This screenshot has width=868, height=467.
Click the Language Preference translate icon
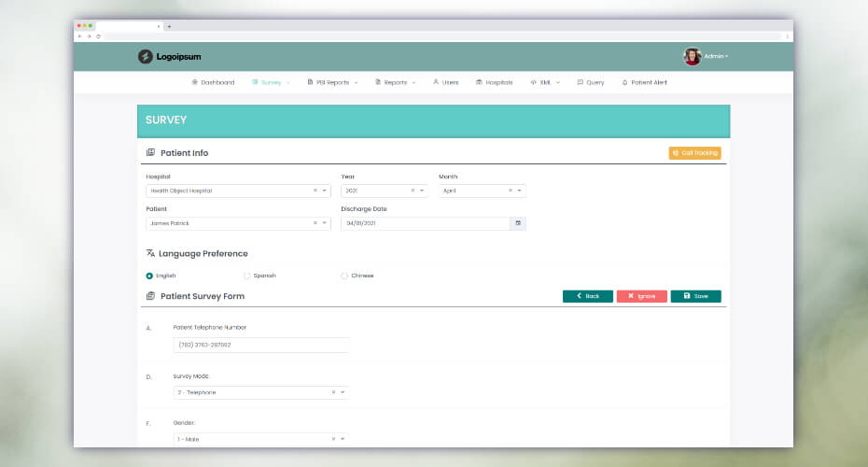click(150, 253)
